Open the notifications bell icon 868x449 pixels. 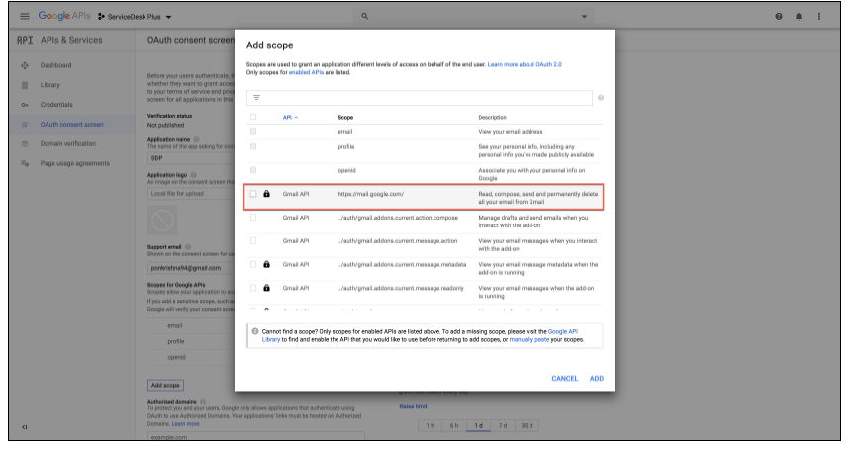(799, 17)
